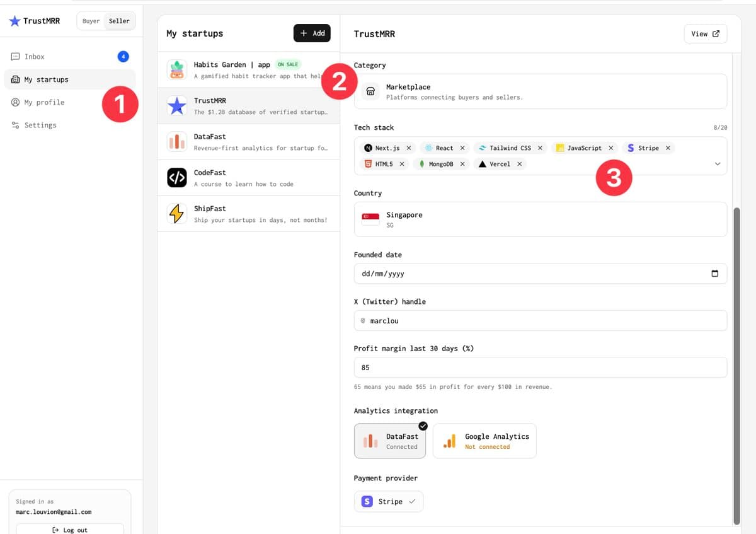Screen dimensions: 756x534
Task: Add a new startup
Action: coord(312,33)
